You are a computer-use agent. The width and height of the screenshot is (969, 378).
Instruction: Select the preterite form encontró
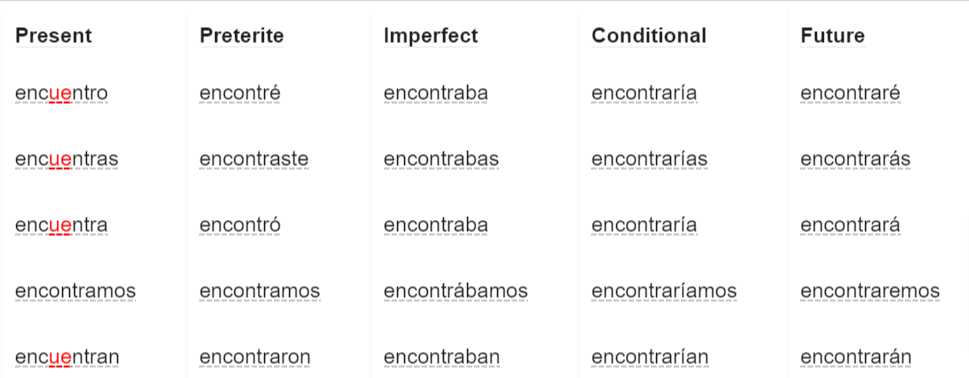[240, 225]
